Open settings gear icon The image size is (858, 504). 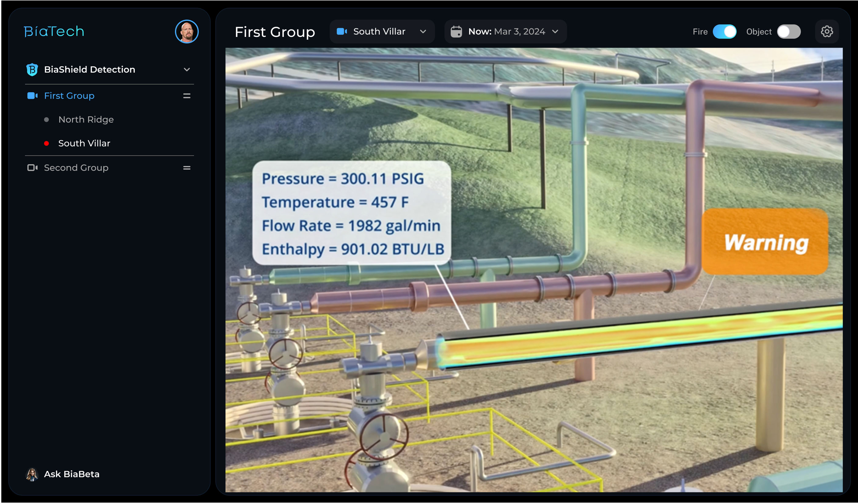(827, 32)
